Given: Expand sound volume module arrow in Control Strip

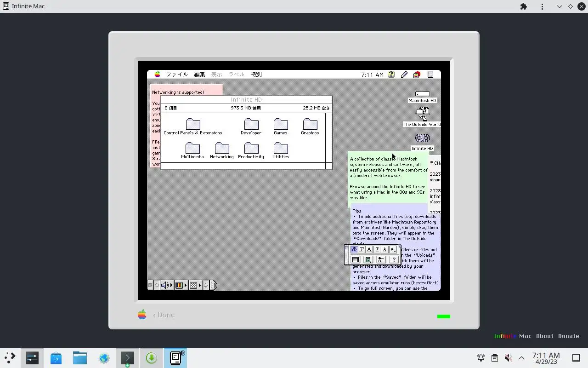Looking at the screenshot, I should click(x=171, y=285).
